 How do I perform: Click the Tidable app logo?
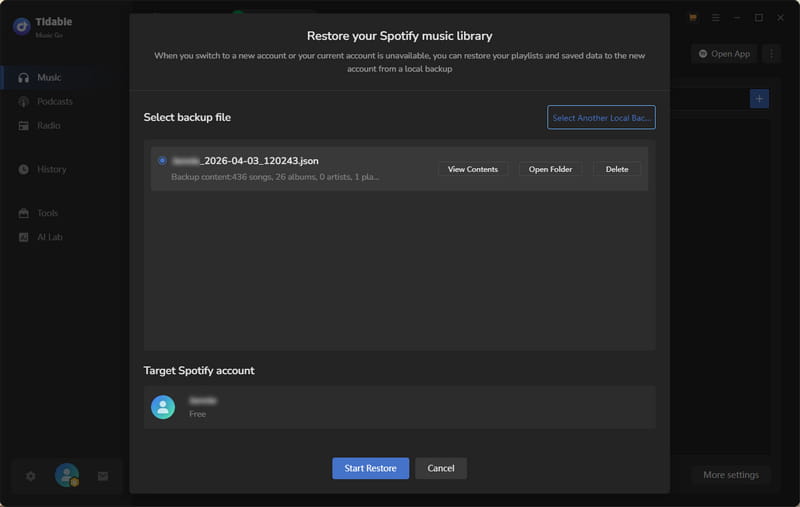click(22, 26)
